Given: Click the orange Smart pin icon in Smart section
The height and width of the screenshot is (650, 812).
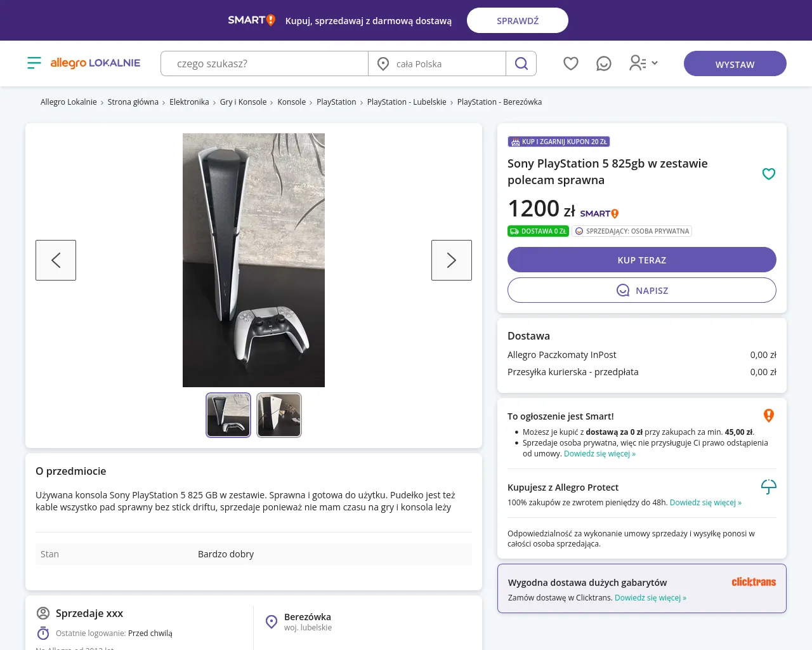Looking at the screenshot, I should (769, 416).
